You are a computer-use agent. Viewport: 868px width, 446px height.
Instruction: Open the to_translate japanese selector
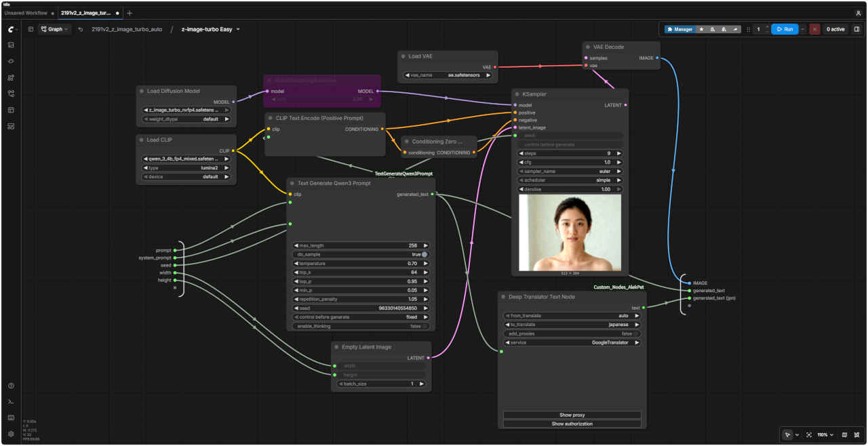pos(572,325)
